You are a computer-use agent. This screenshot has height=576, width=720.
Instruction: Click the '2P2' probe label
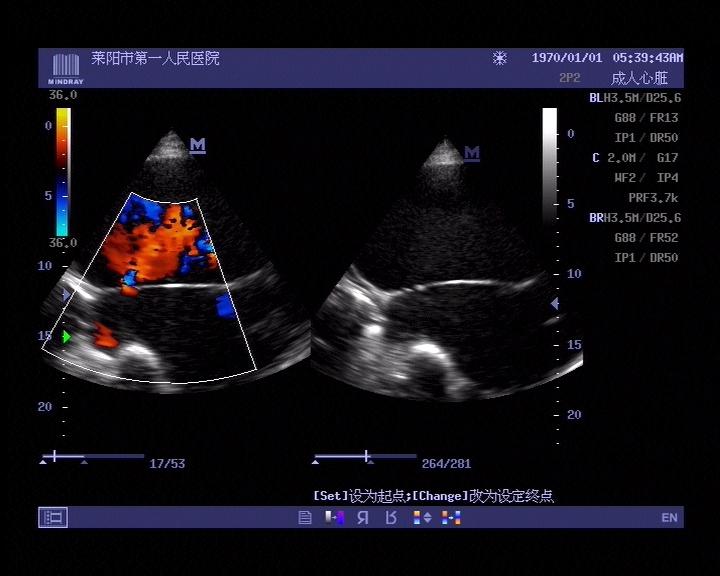569,78
